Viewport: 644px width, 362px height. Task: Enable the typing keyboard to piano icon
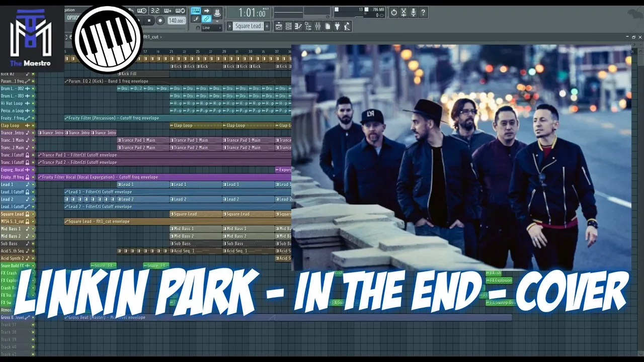pos(196,11)
